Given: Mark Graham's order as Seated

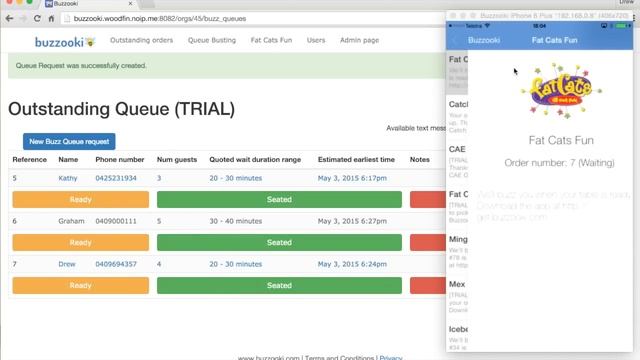Looking at the screenshot, I should (279, 242).
